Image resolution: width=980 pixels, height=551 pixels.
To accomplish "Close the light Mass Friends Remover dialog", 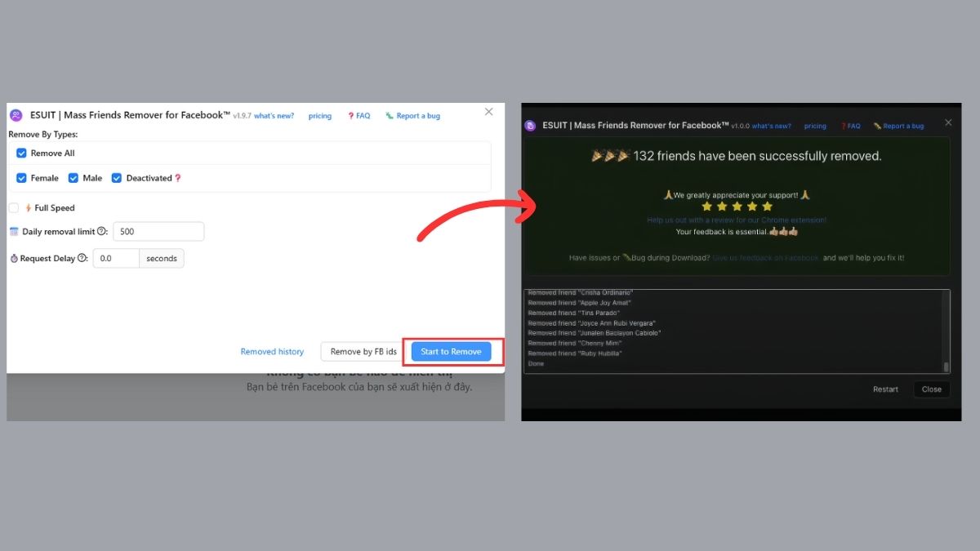I will pyautogui.click(x=489, y=112).
